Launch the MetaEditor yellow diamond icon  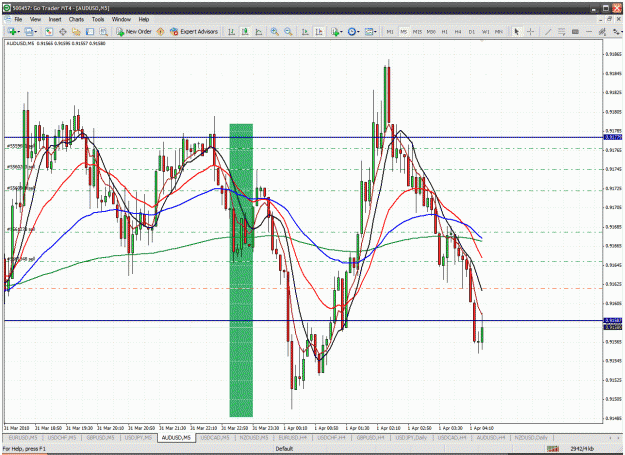(x=160, y=31)
